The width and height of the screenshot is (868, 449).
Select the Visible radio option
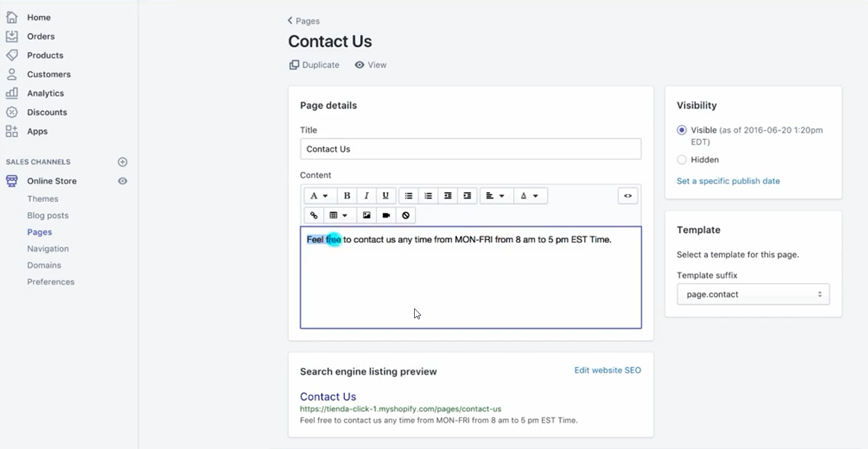682,130
